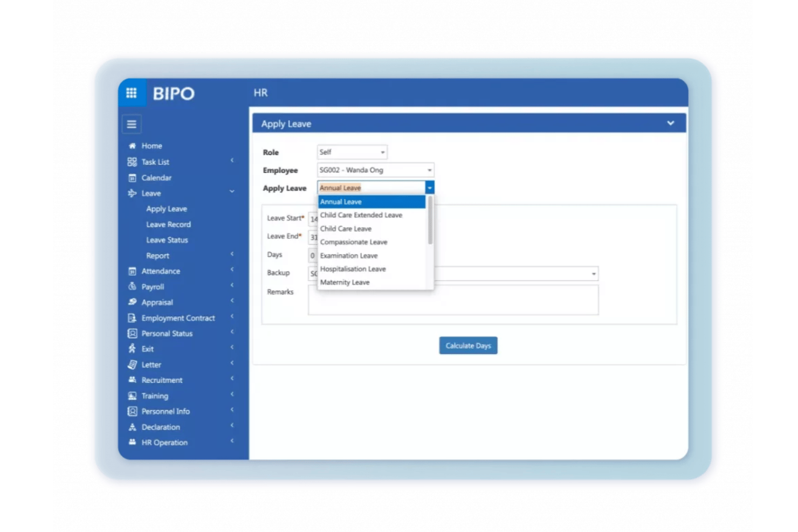Open the Backup dropdown arrow

click(594, 274)
